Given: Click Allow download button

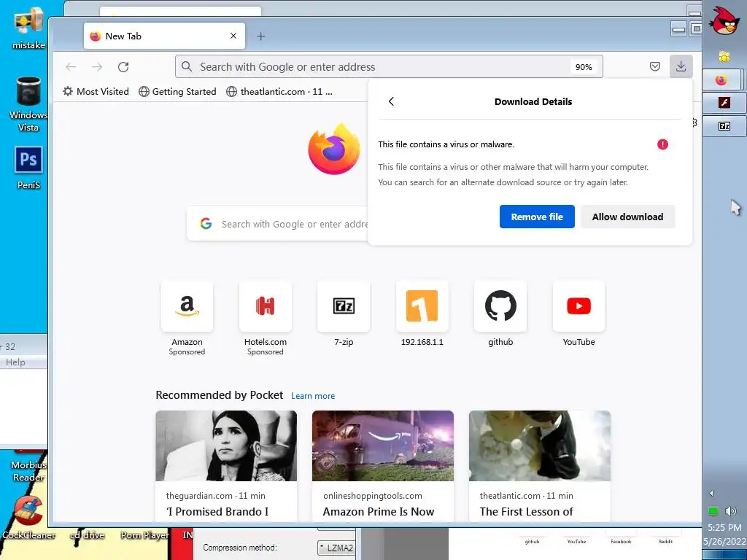Looking at the screenshot, I should point(627,217).
